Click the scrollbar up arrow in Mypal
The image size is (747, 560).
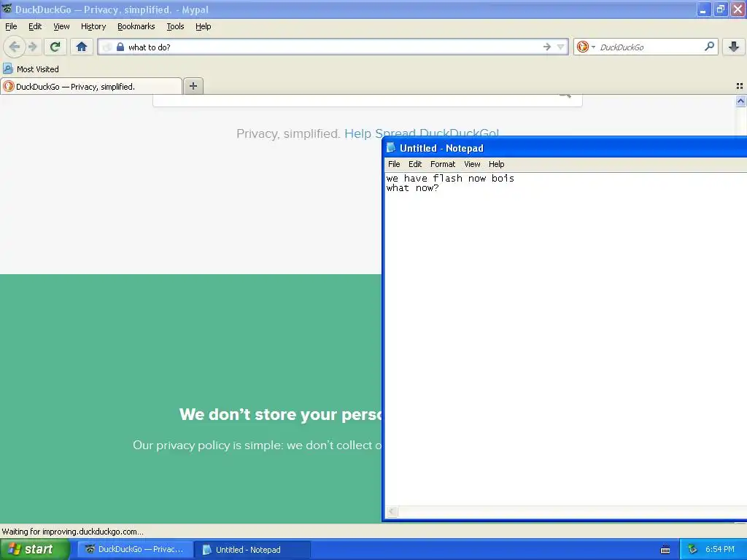740,101
